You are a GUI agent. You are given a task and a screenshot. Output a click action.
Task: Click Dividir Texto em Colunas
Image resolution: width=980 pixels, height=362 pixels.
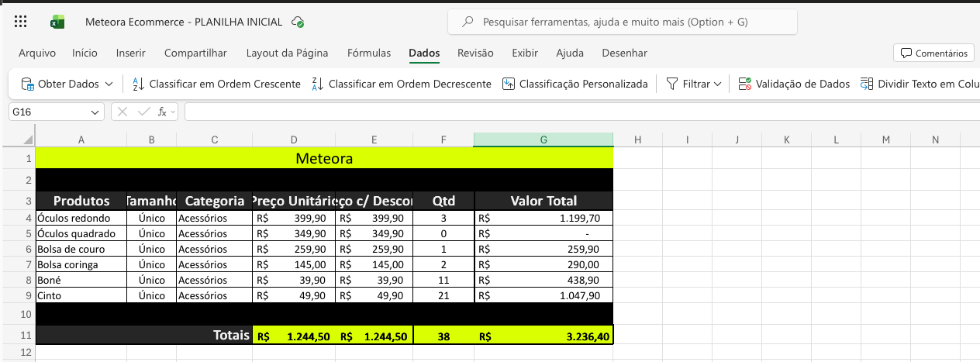[x=919, y=84]
